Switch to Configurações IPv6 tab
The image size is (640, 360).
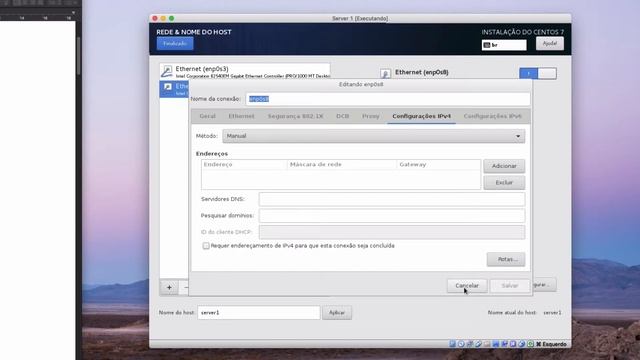493,116
